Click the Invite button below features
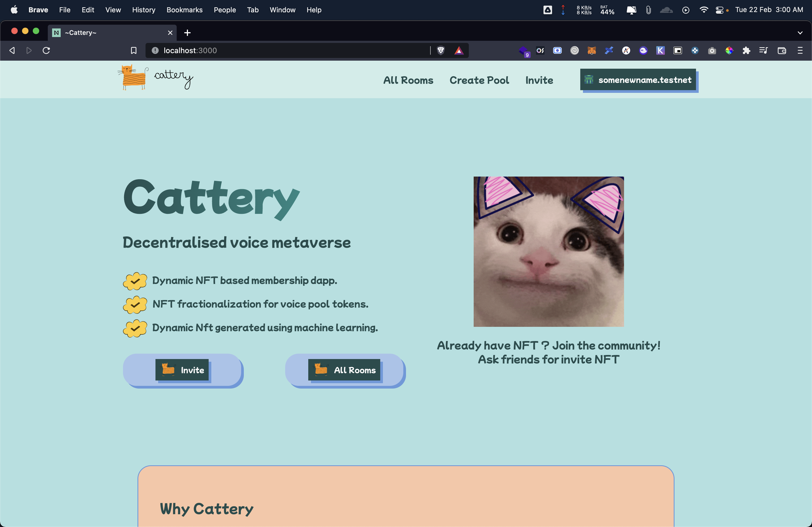Image resolution: width=812 pixels, height=527 pixels. click(x=182, y=370)
